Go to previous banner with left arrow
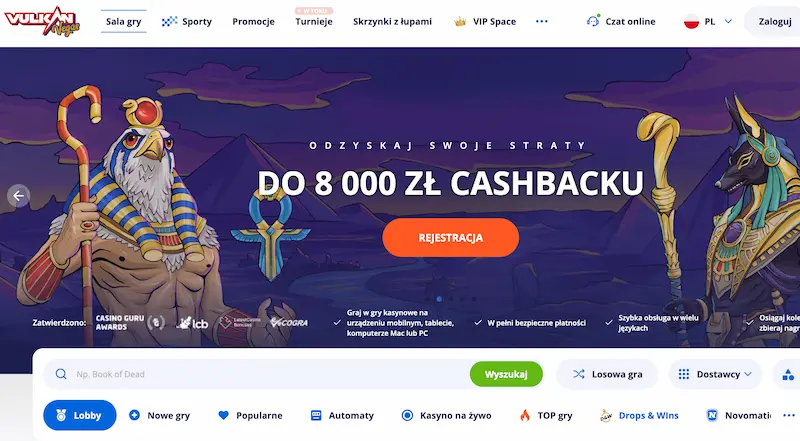800x441 pixels. click(x=18, y=195)
